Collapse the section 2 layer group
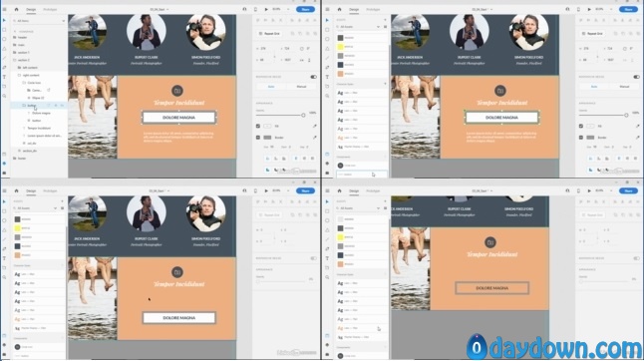This screenshot has width=644, height=361. point(15,60)
